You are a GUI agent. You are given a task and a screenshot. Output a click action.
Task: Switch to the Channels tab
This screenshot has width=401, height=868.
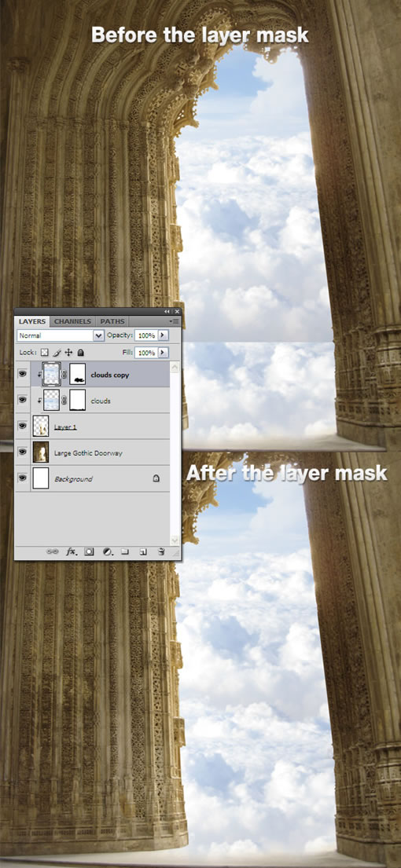[x=72, y=321]
